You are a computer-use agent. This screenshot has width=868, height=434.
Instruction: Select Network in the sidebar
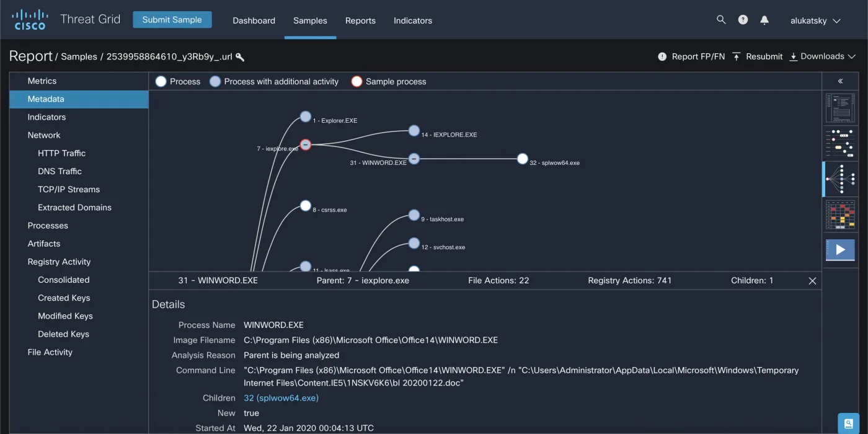79,135
